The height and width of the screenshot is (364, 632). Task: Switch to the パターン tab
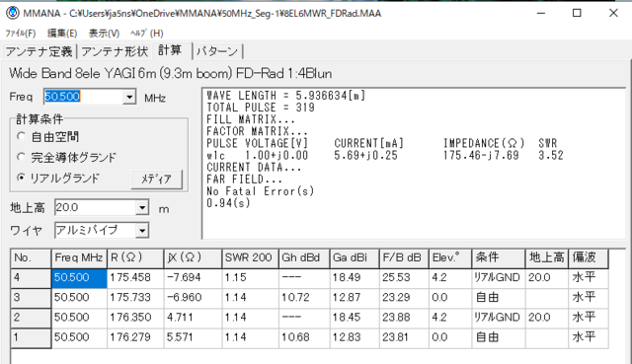tap(217, 51)
